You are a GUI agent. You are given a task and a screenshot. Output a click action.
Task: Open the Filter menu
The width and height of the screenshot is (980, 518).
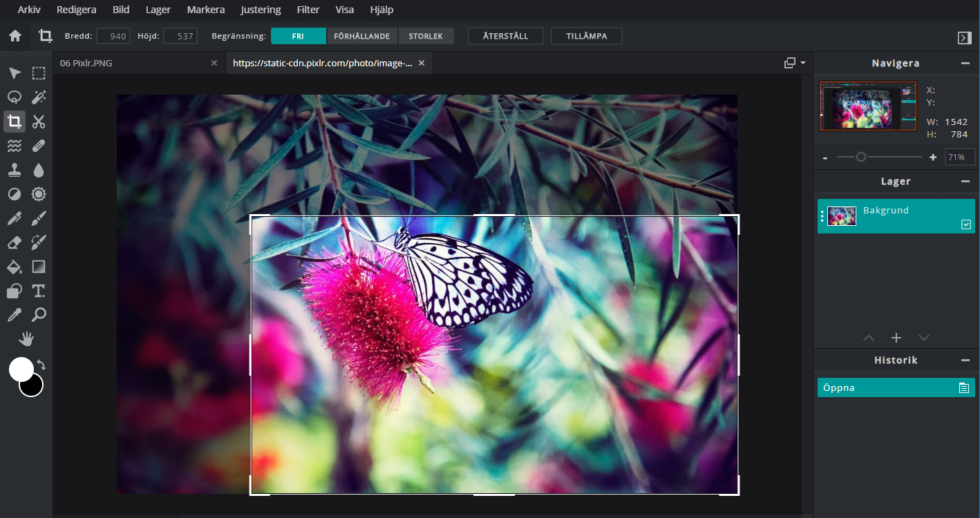point(308,10)
